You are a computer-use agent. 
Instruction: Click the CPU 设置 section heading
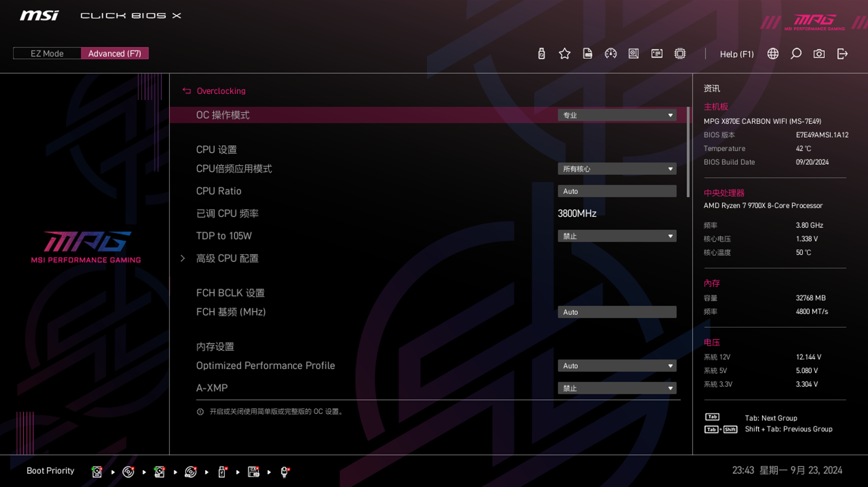tap(217, 150)
